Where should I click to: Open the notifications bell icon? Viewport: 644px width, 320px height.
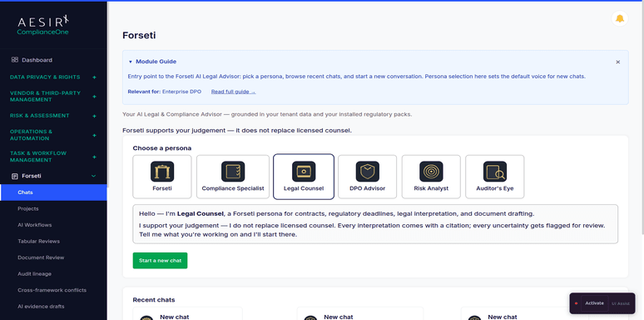click(x=619, y=19)
